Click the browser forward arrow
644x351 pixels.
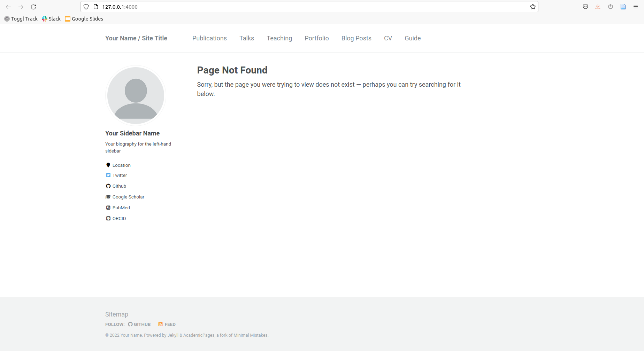point(21,7)
